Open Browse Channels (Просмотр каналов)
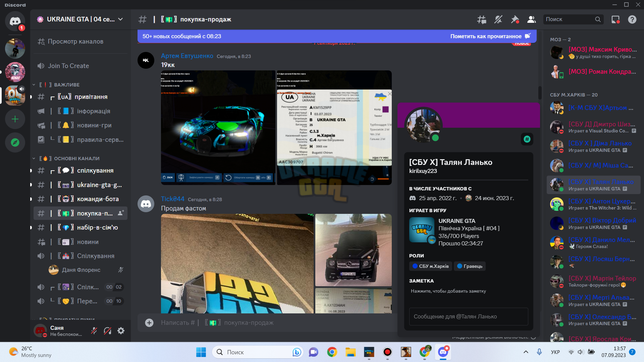 tap(80, 42)
